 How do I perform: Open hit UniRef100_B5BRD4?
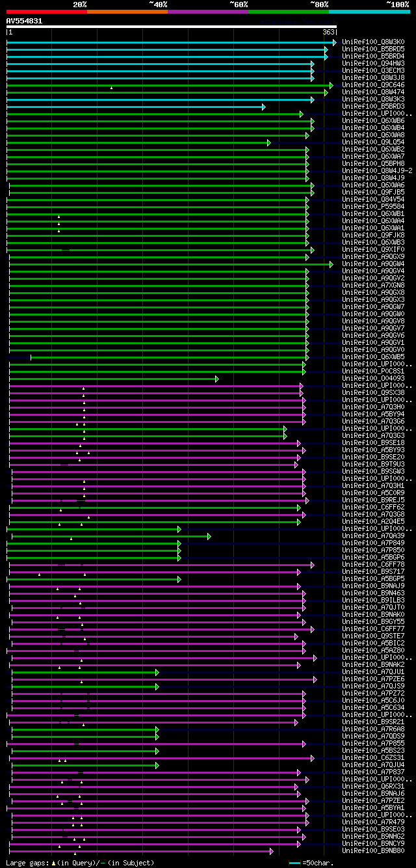374,56
